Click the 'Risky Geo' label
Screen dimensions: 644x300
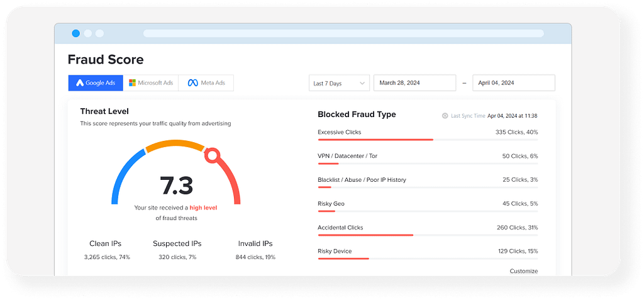coord(331,204)
